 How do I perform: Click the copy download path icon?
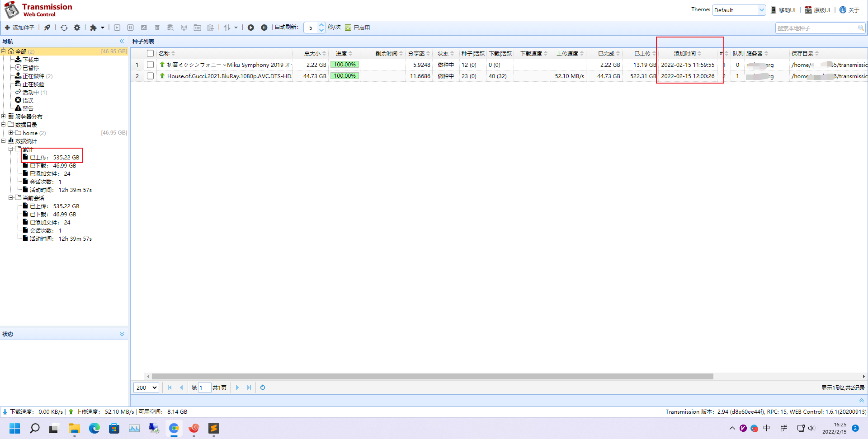point(211,28)
